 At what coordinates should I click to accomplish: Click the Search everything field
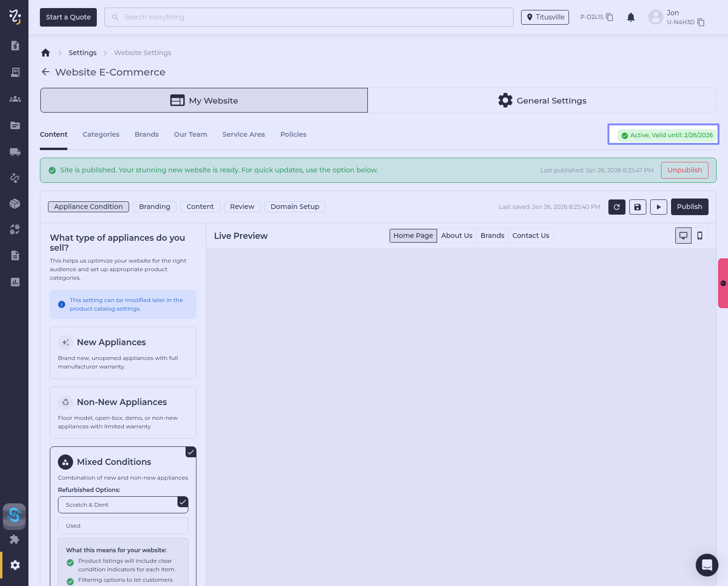[x=308, y=17]
